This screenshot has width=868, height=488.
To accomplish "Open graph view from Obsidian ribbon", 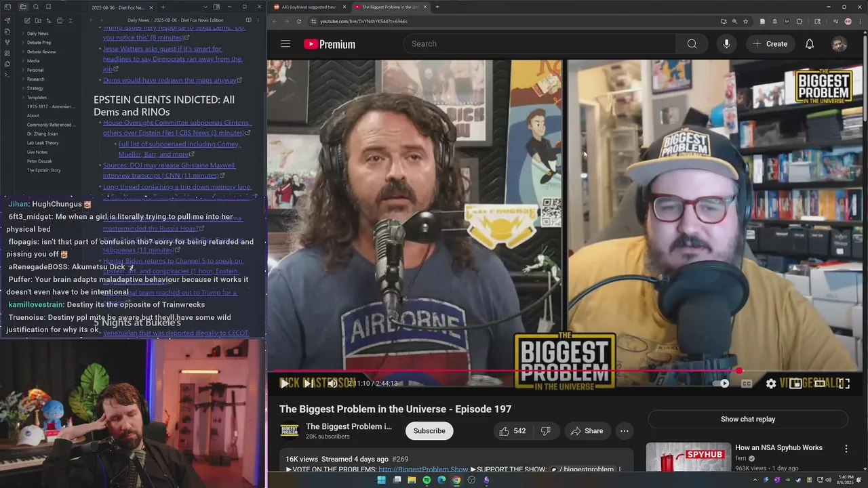I will (x=7, y=42).
